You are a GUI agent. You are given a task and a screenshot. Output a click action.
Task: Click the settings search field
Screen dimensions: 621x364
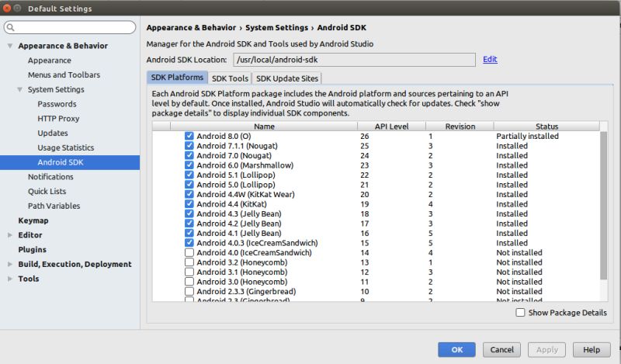[x=70, y=27]
